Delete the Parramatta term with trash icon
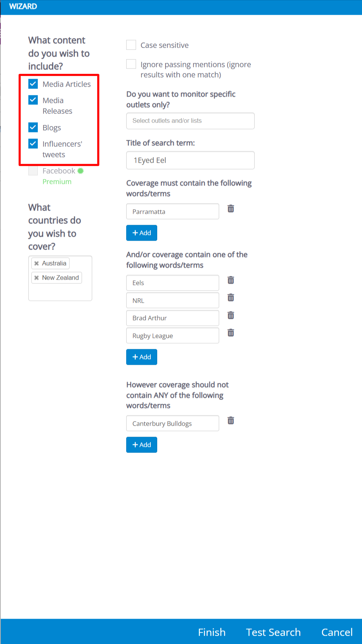362x644 pixels. click(231, 208)
